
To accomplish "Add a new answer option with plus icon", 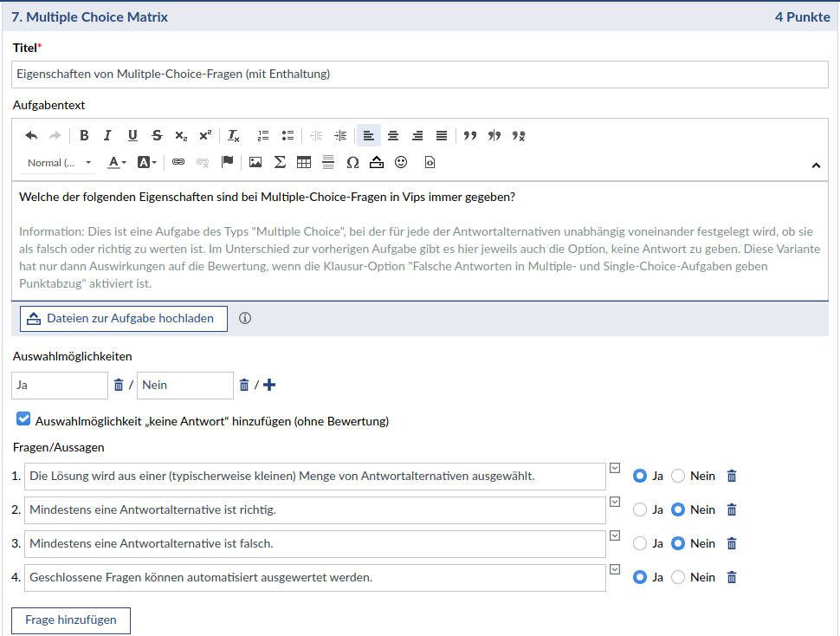I will 269,385.
